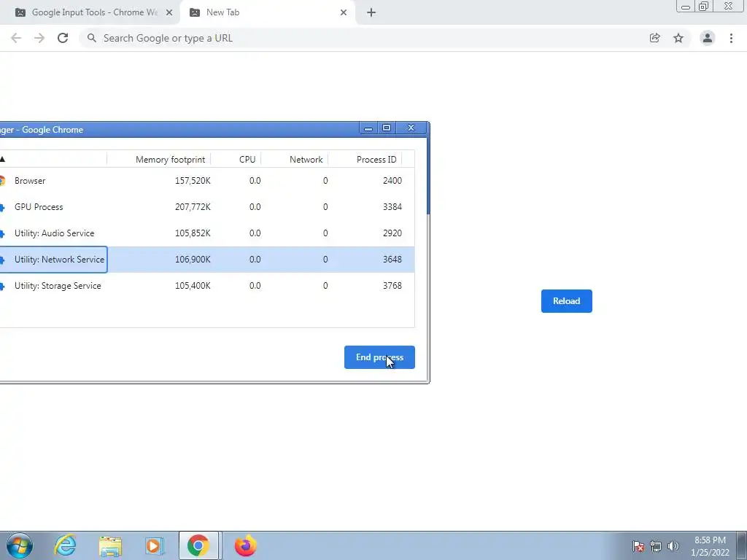Click process ID 3768
The height and width of the screenshot is (560, 747).
point(392,286)
